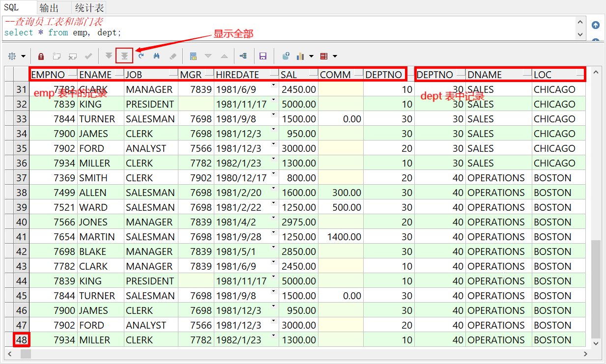
Task: Click the 2975.00 salary cell in row 40
Action: tap(298, 222)
